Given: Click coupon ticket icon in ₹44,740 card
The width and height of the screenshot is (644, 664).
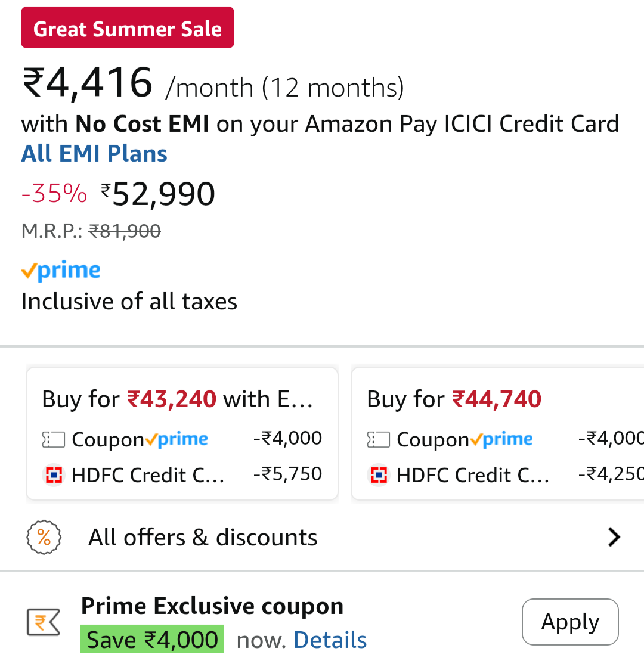Looking at the screenshot, I should pyautogui.click(x=378, y=440).
